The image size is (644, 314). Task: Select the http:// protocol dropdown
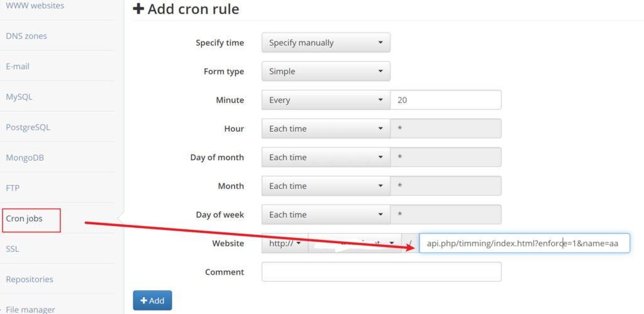click(x=285, y=243)
